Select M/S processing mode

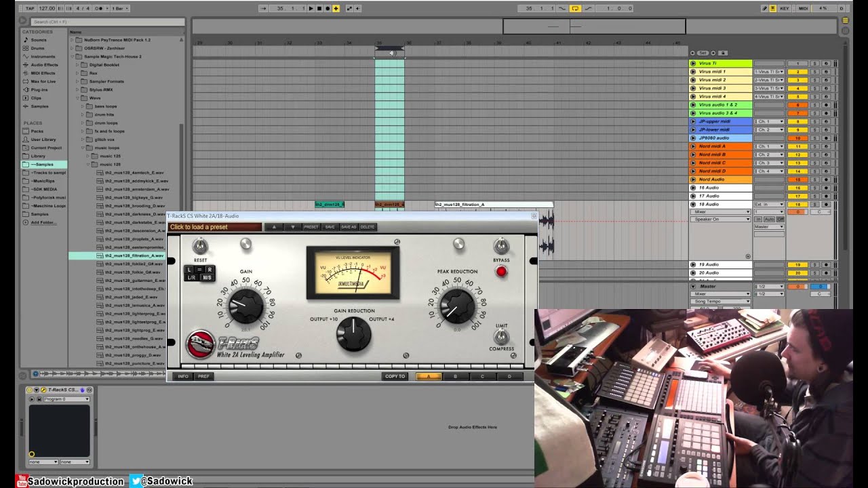[206, 277]
